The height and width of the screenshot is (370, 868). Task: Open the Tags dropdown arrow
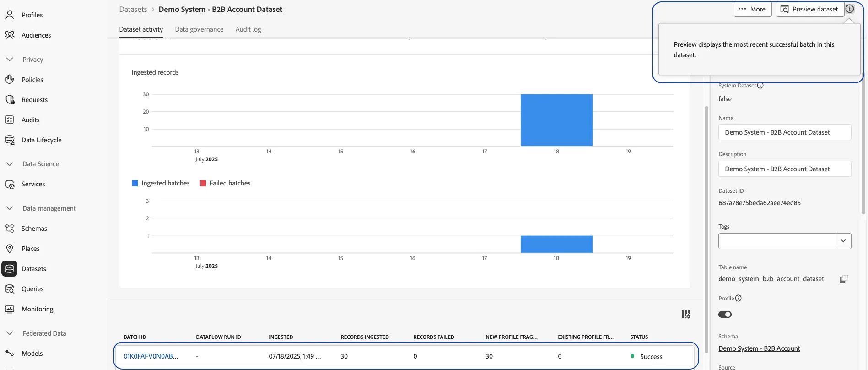(843, 241)
